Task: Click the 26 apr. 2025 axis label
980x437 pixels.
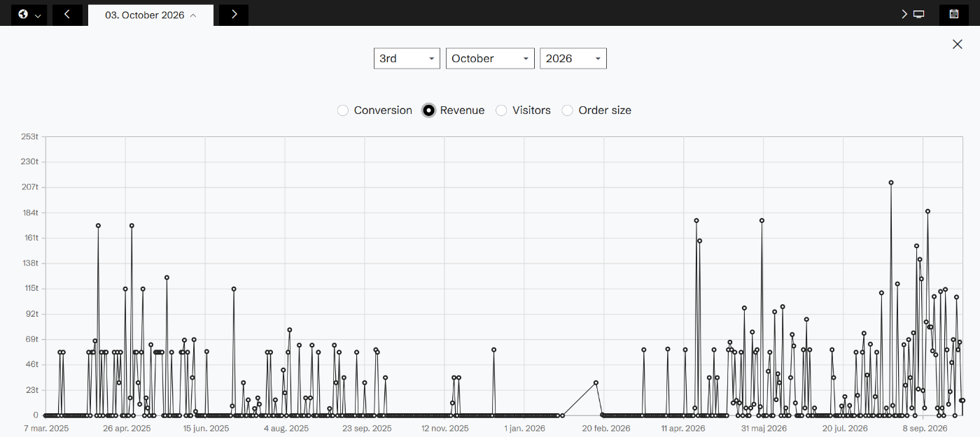Action: tap(127, 428)
